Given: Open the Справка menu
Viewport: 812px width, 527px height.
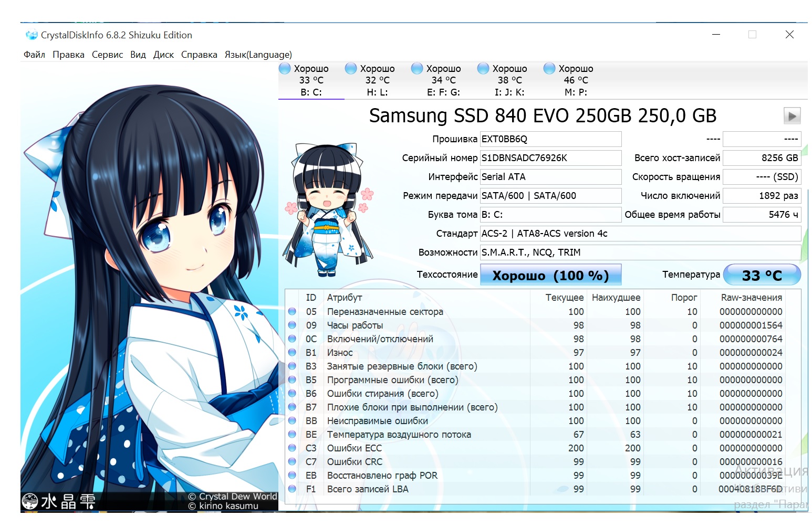Looking at the screenshot, I should (x=199, y=55).
